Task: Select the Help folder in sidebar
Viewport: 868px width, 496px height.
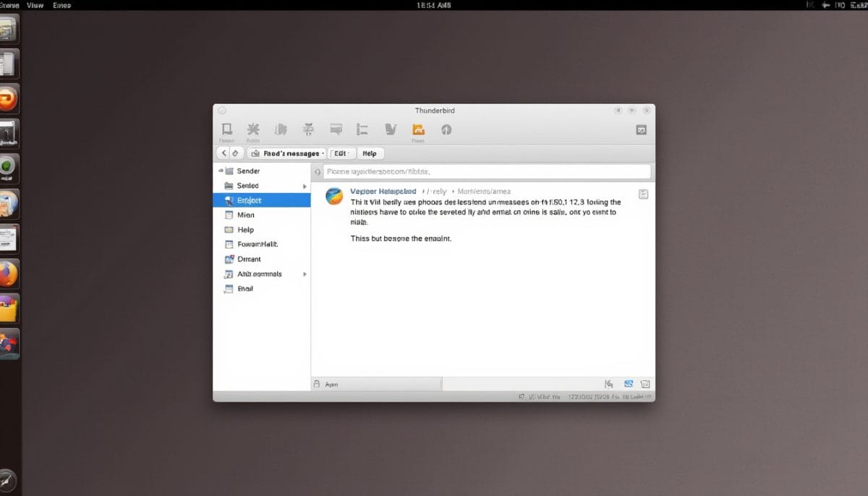Action: 262,230
